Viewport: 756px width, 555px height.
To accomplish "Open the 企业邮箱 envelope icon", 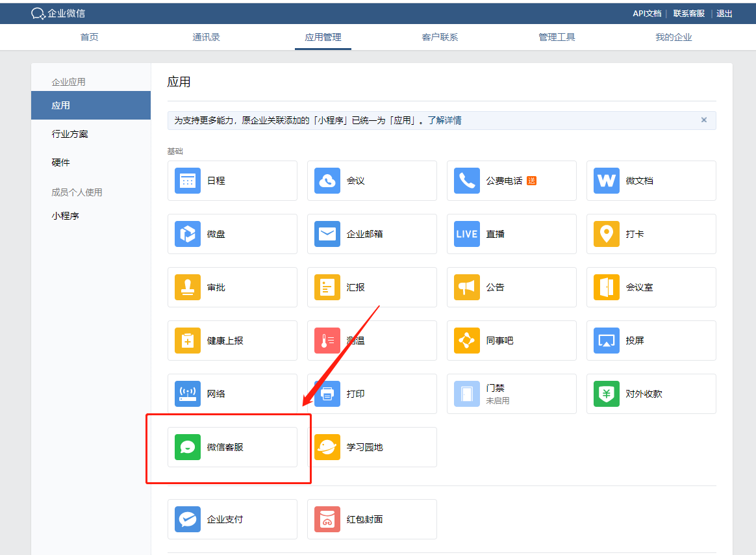I will 327,234.
